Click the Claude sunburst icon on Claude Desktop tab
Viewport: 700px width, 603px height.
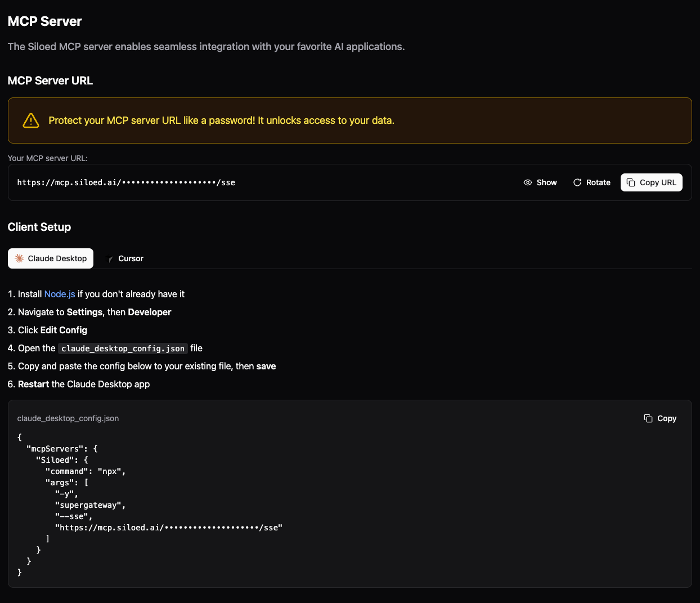click(x=19, y=258)
